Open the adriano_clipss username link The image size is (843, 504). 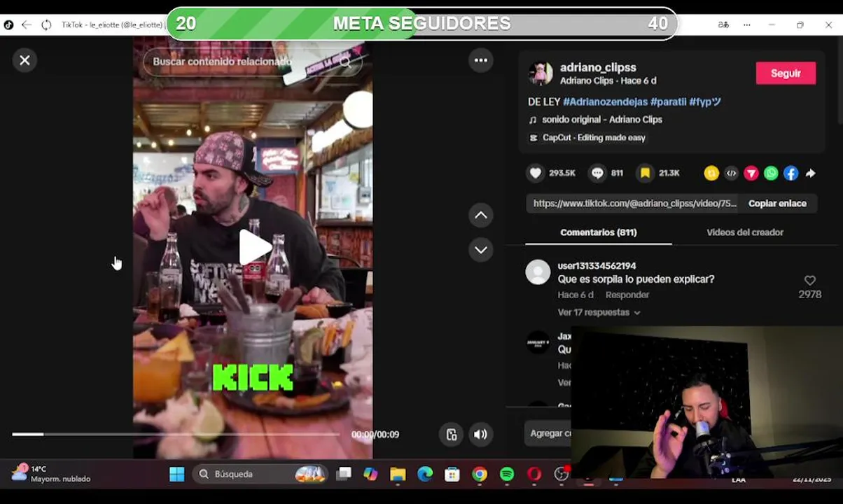[598, 67]
